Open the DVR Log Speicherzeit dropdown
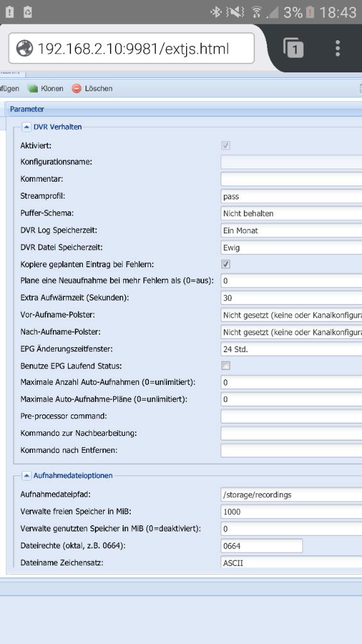Image resolution: width=362 pixels, height=644 pixels. (x=292, y=230)
